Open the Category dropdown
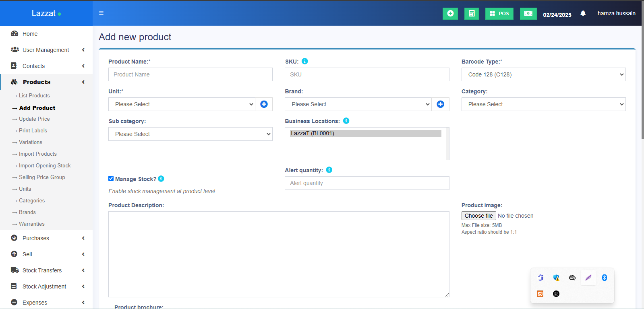This screenshot has width=644, height=309. click(x=543, y=104)
